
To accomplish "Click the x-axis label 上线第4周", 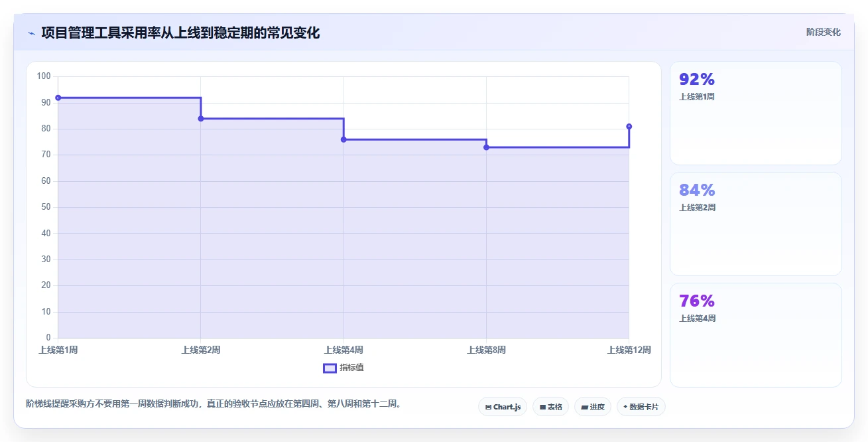I will [343, 350].
